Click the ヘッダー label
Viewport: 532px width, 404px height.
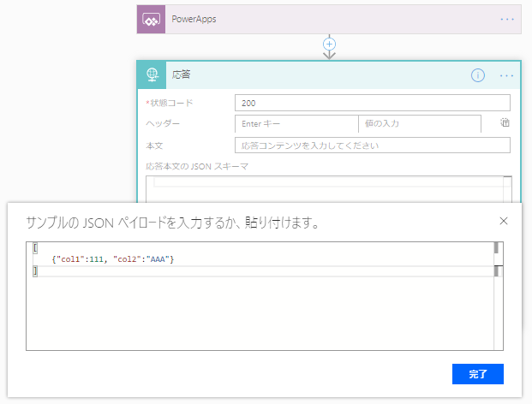[x=163, y=123]
